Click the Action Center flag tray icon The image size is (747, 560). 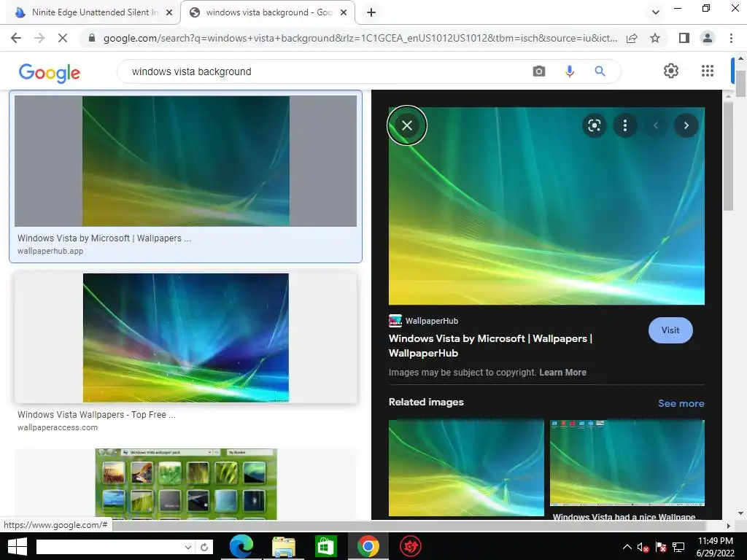(661, 548)
